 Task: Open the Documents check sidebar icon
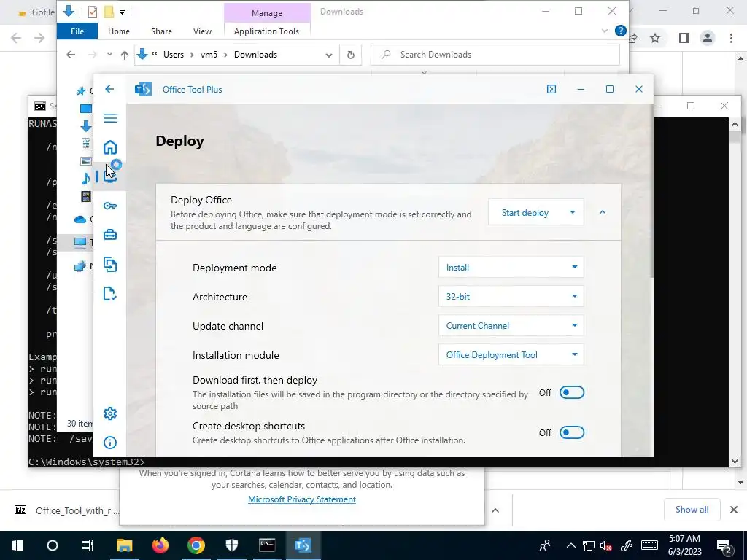pyautogui.click(x=110, y=293)
